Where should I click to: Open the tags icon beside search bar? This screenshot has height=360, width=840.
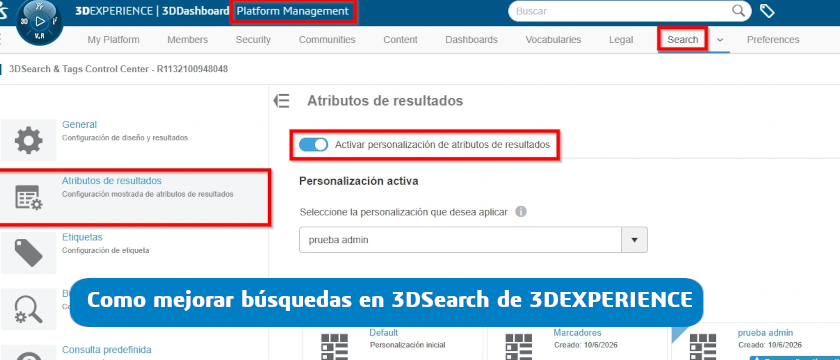pos(767,11)
